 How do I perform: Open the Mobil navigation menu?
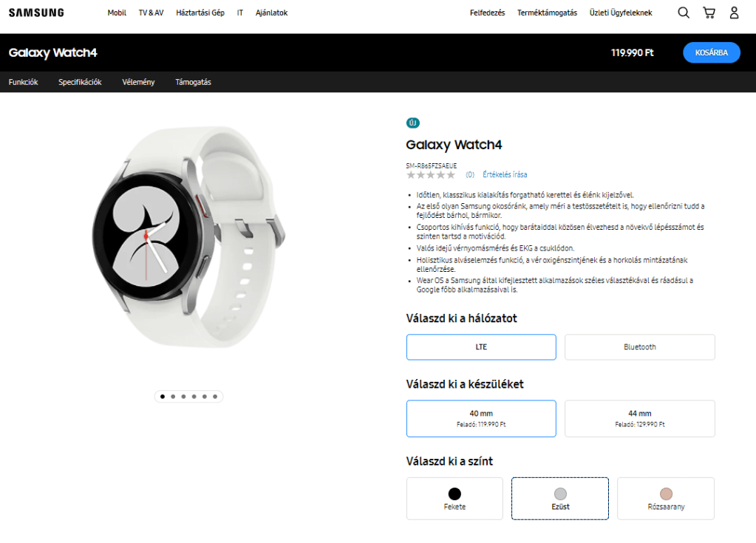click(117, 13)
